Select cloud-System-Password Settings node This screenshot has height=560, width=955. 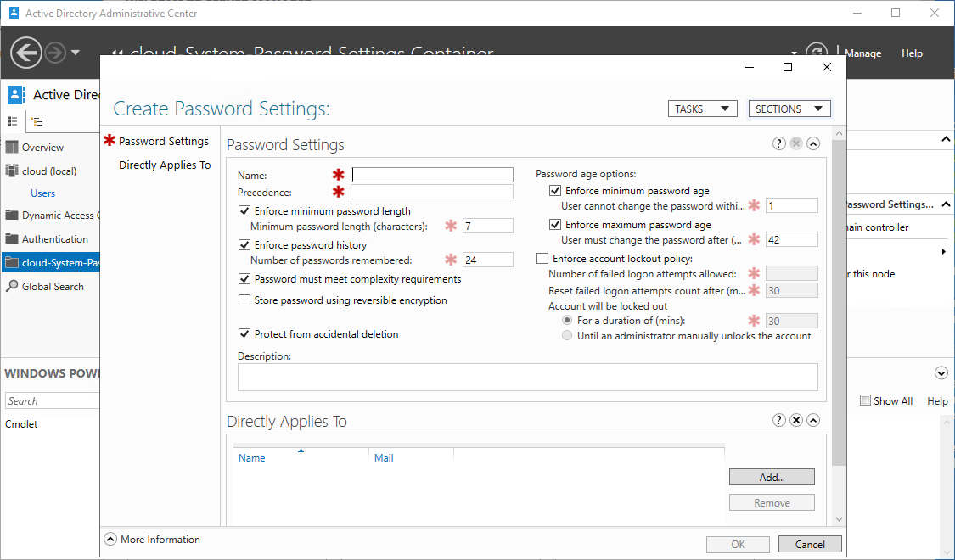click(50, 263)
